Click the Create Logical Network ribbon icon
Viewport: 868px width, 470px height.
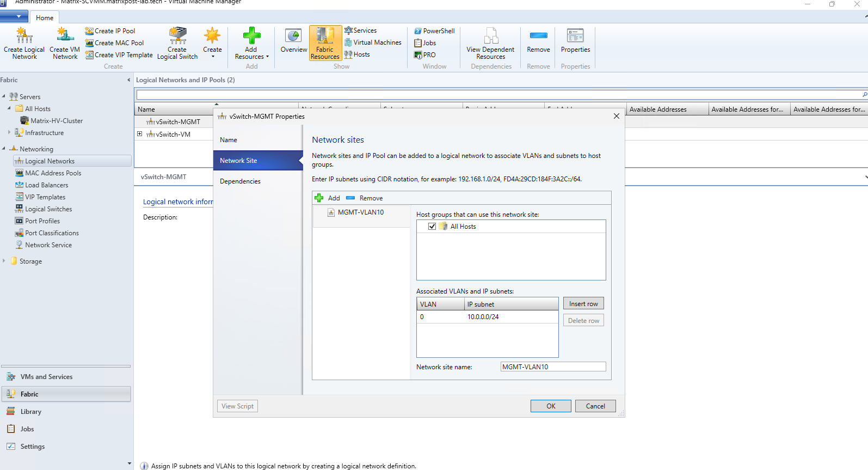pos(24,43)
